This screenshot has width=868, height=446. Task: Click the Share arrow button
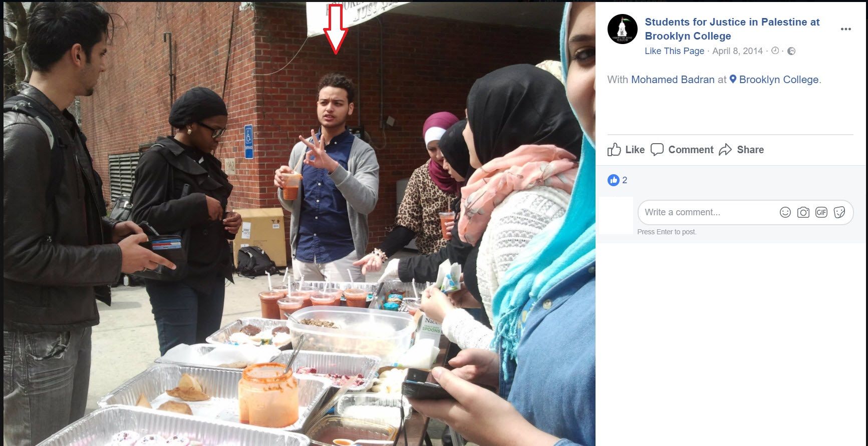tap(741, 150)
